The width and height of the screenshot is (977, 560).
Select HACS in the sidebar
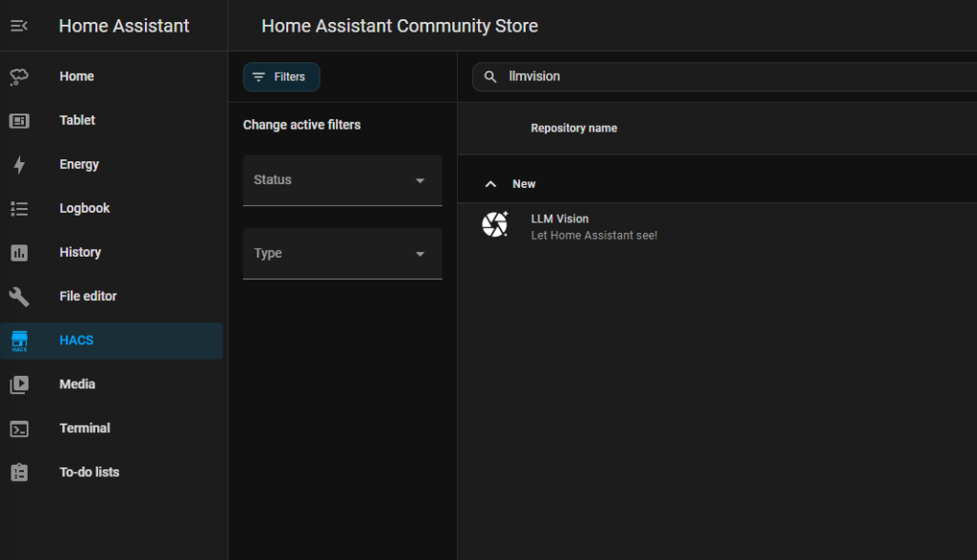(x=112, y=341)
